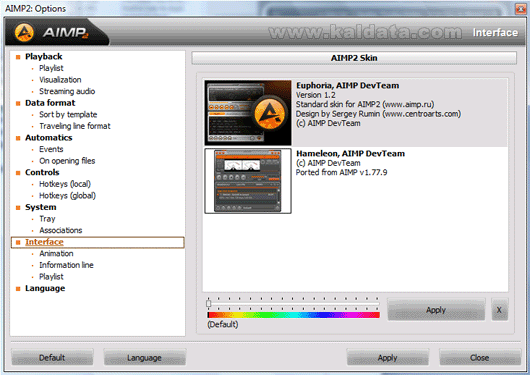The width and height of the screenshot is (530, 375).
Task: Close the AIMP2 Options window
Action: pos(521,8)
